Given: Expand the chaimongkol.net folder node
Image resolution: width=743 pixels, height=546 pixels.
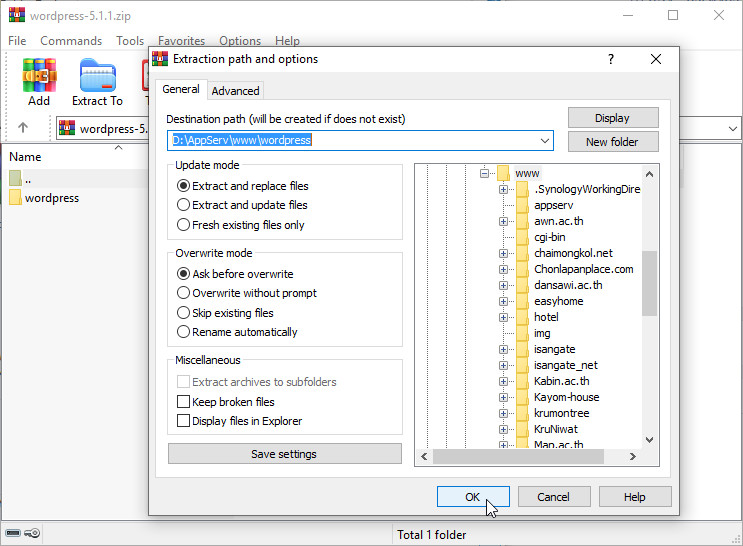Looking at the screenshot, I should 503,253.
